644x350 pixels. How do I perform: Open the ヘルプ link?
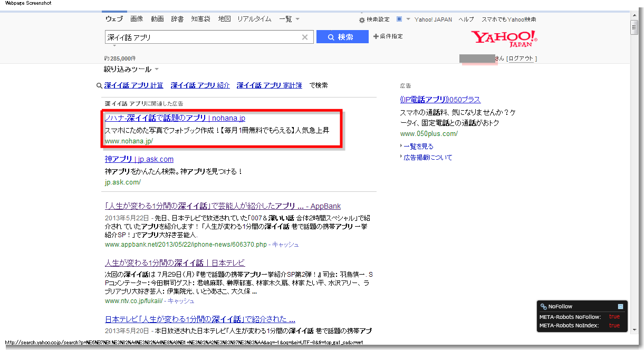click(x=466, y=20)
